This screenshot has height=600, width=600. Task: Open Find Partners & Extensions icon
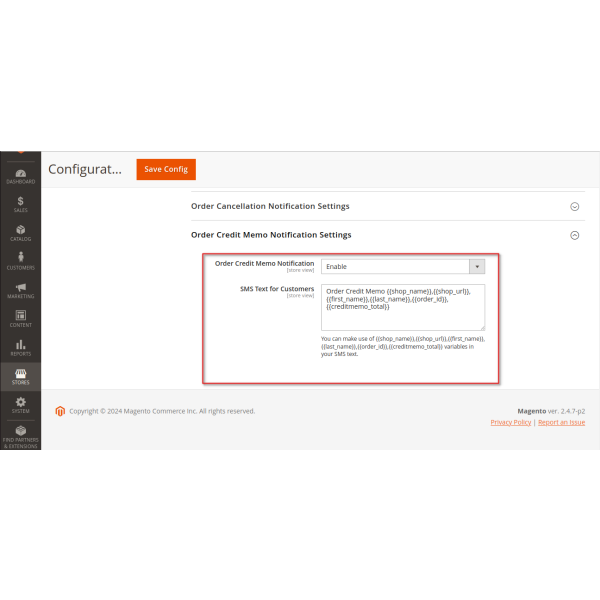[x=20, y=431]
